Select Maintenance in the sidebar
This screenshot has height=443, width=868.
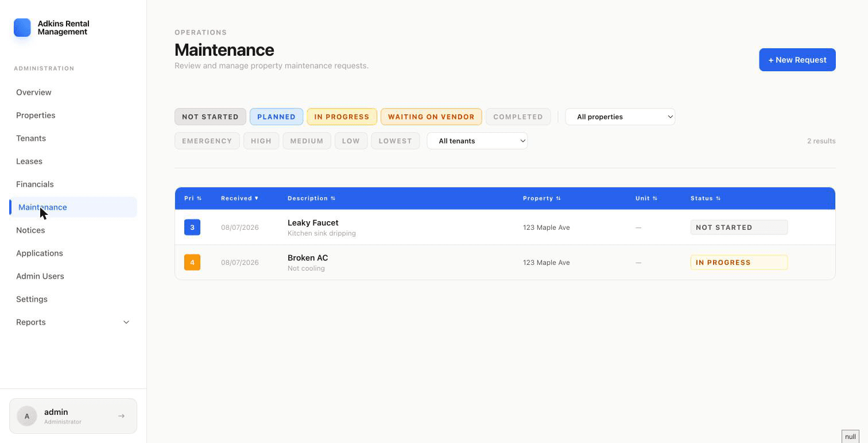pos(73,207)
